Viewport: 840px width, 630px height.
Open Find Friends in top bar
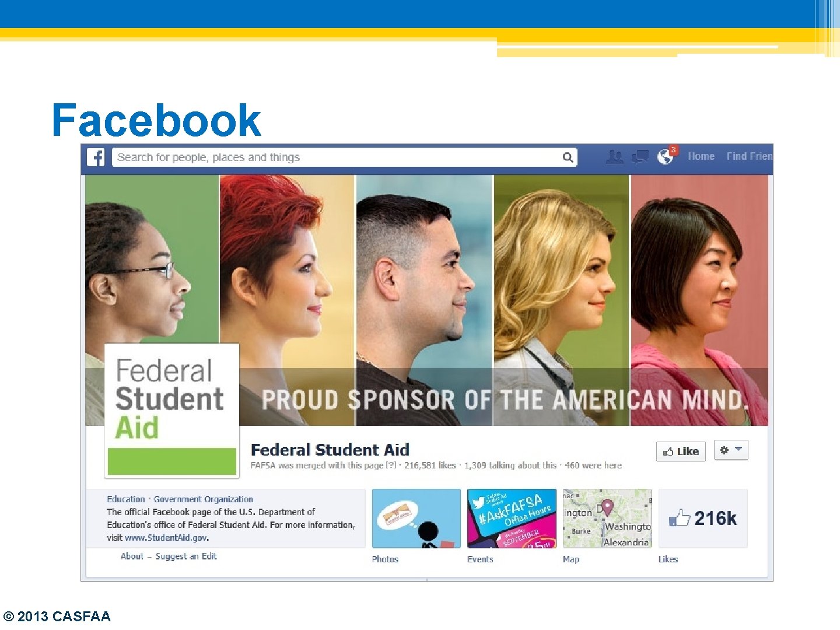pyautogui.click(x=749, y=156)
